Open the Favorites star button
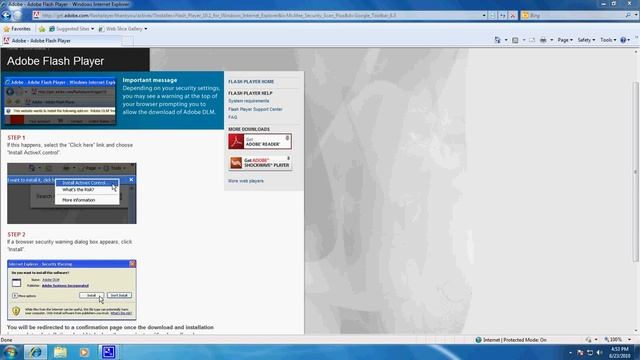The image size is (640, 360). point(17,29)
